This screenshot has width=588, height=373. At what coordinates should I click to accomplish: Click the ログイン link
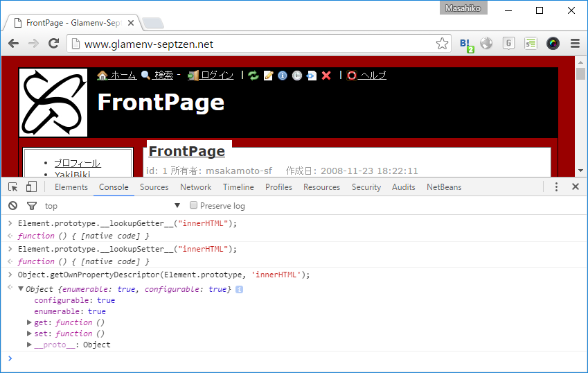tap(217, 76)
